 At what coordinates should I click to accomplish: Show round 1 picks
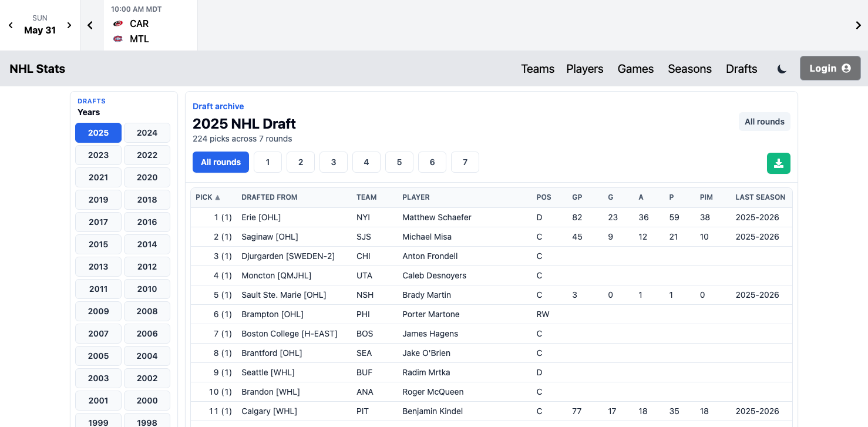point(268,162)
